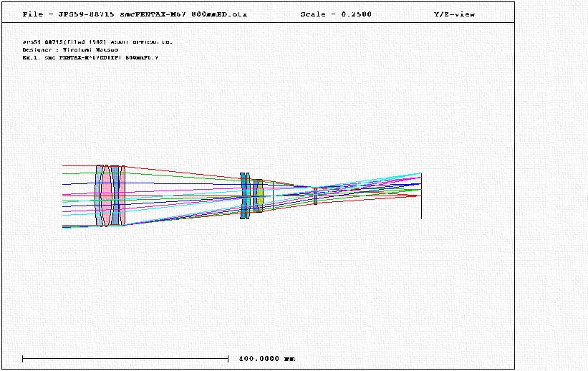Click the "Scale - 0.2500" label
Screen dimensions: 588x371
(x=336, y=14)
